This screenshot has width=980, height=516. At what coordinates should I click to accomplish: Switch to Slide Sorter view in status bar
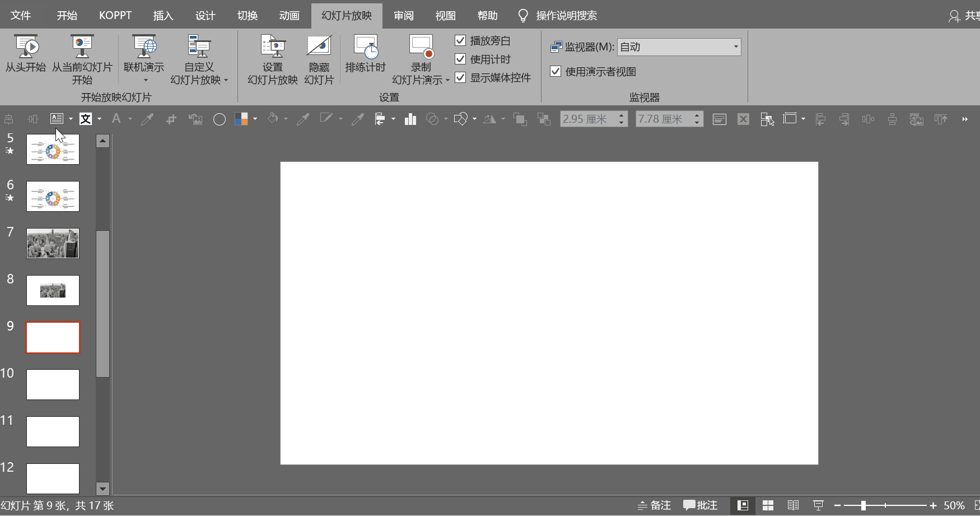tap(768, 505)
